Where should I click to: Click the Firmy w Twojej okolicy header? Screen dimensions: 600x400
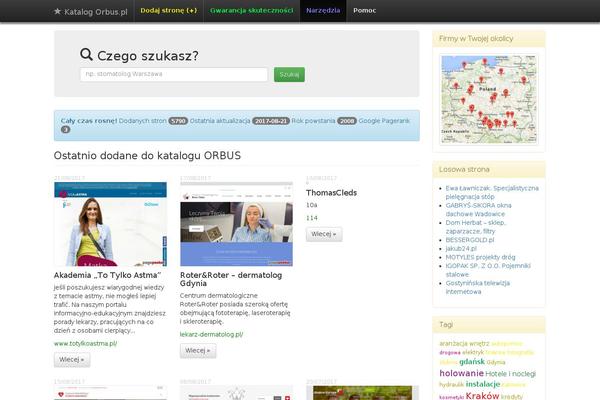pos(489,39)
